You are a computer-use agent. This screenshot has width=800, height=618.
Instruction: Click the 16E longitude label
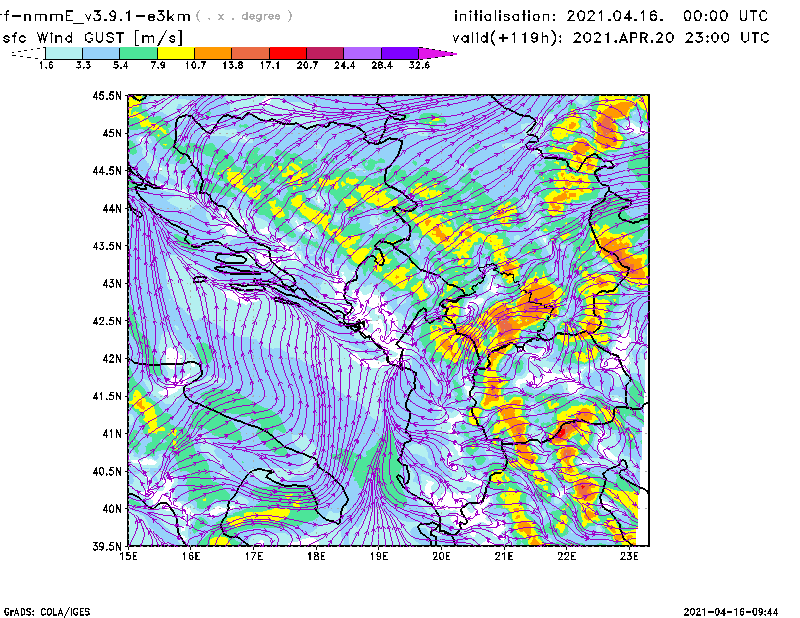[191, 556]
